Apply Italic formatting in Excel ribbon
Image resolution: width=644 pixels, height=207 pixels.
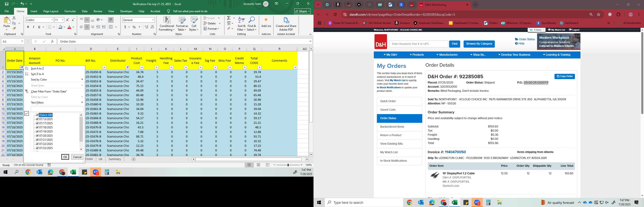34,27
